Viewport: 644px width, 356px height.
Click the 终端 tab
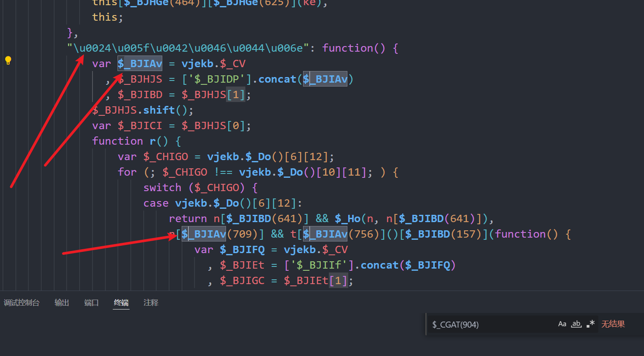121,303
